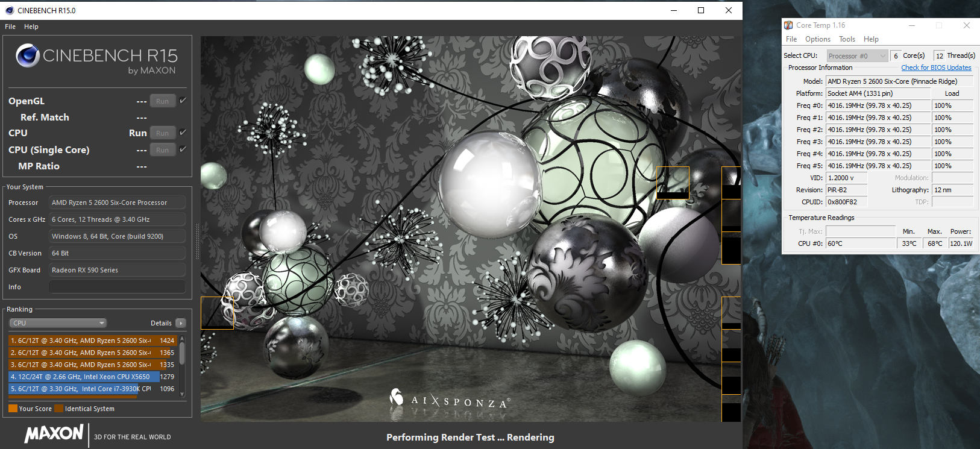Image resolution: width=980 pixels, height=449 pixels.
Task: Run the OpenGL benchmark
Action: point(163,101)
